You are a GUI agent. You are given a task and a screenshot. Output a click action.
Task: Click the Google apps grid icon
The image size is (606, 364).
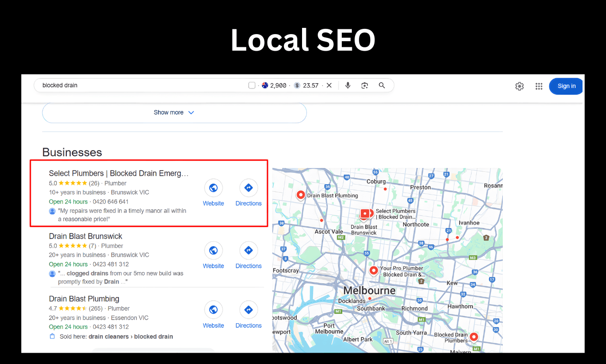tap(538, 86)
